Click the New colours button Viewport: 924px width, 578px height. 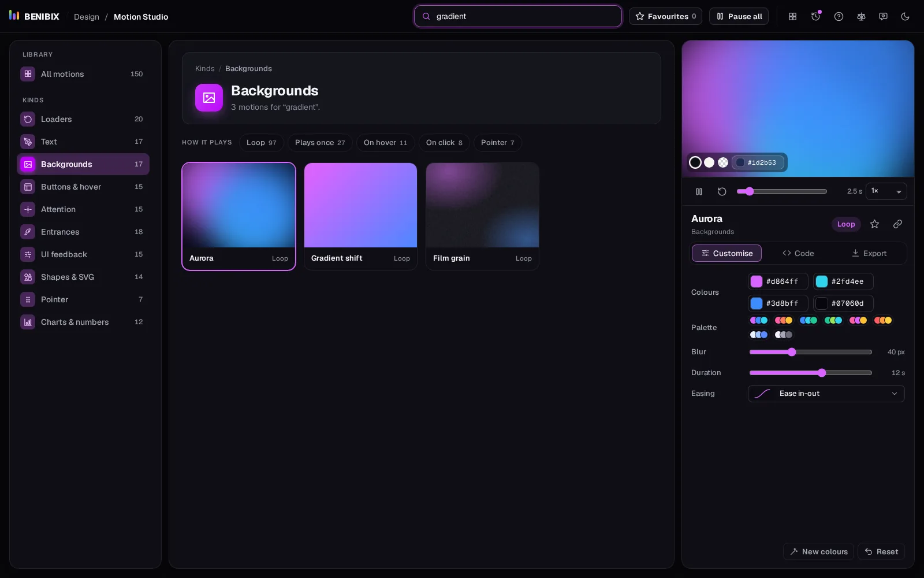pos(818,551)
